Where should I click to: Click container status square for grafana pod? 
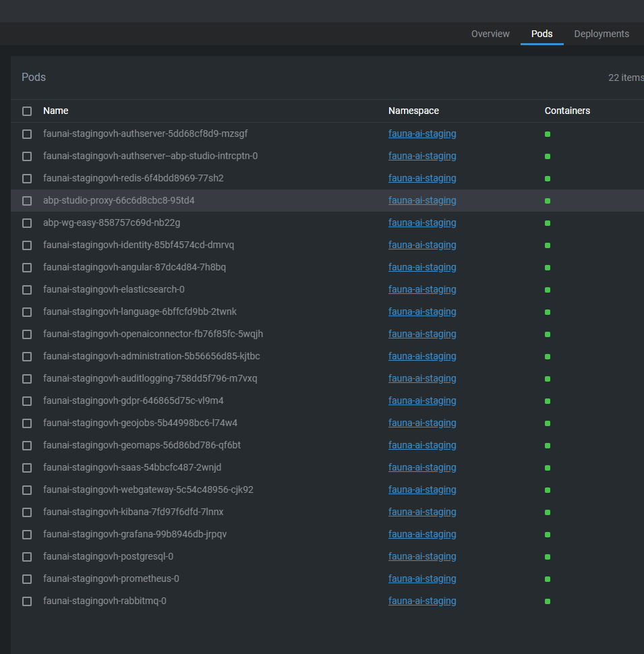548,535
